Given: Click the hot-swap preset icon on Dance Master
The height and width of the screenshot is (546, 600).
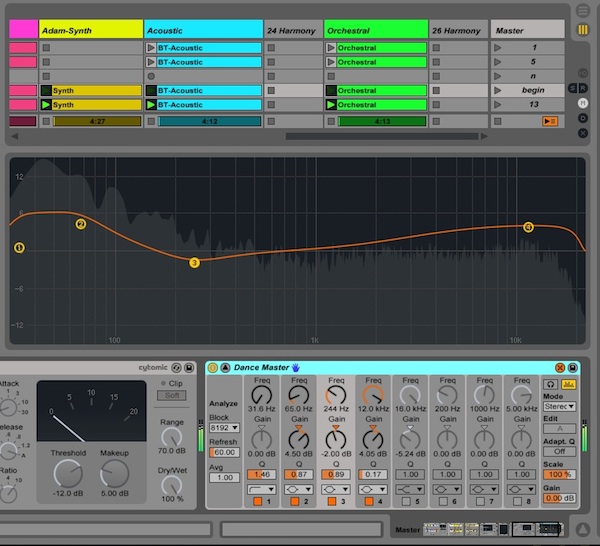Looking at the screenshot, I should pos(560,367).
